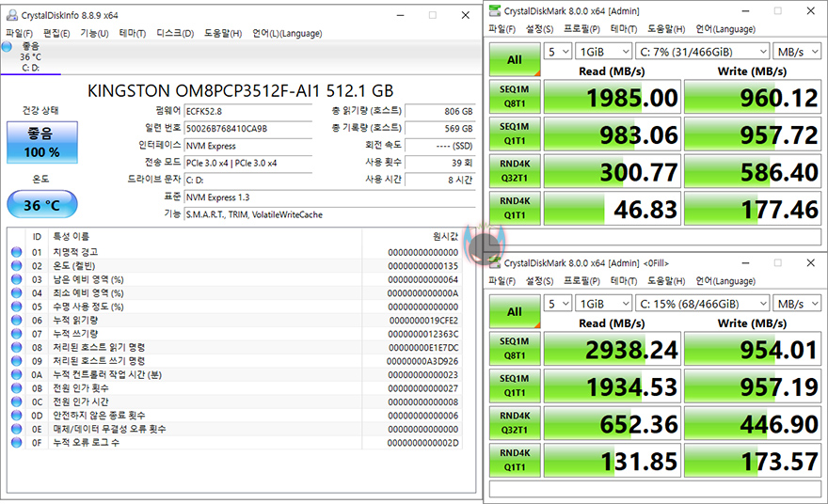The image size is (828, 504).
Task: Click the status orb for attribute 08
Action: [x=16, y=347]
